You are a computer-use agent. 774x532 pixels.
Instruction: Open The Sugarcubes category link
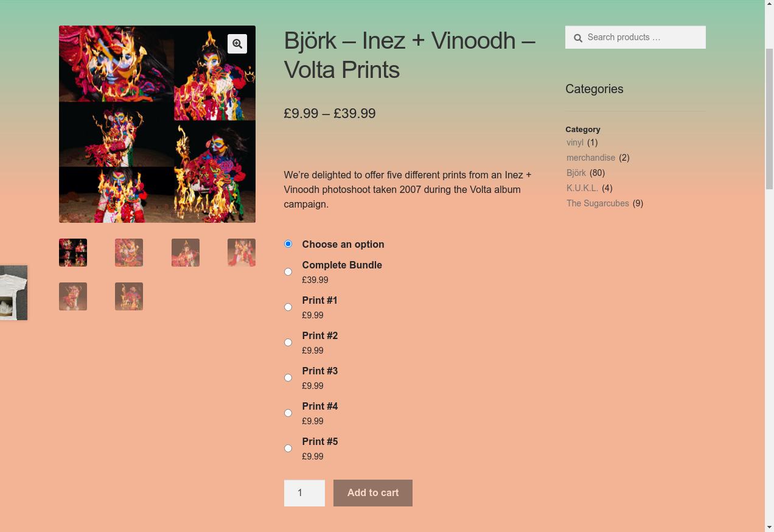tap(598, 203)
